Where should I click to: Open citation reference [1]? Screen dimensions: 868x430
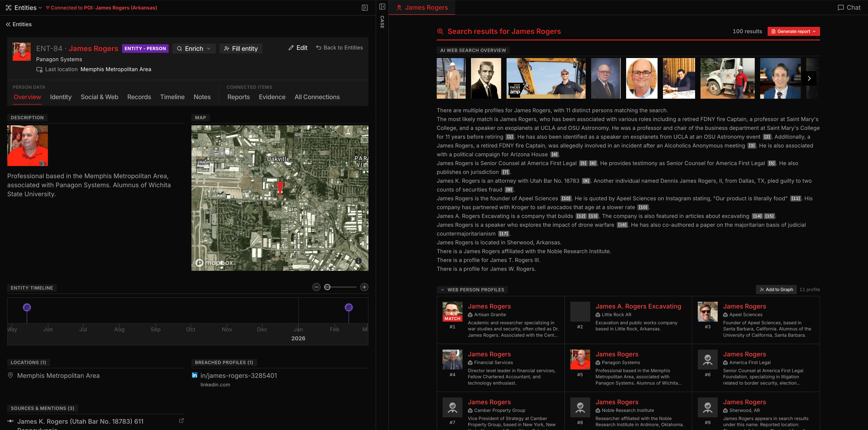pyautogui.click(x=510, y=137)
